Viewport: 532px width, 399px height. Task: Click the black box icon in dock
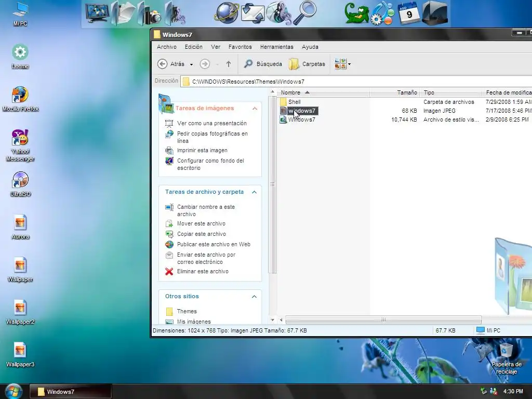click(x=435, y=13)
